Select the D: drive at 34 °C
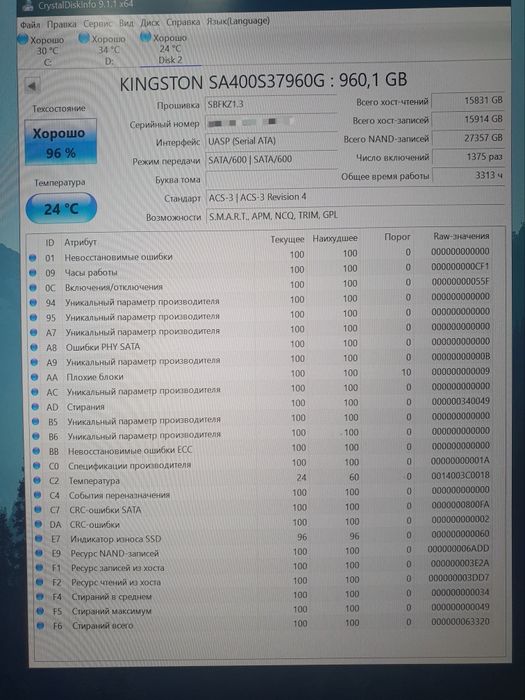This screenshot has height=700, width=525. pyautogui.click(x=103, y=50)
